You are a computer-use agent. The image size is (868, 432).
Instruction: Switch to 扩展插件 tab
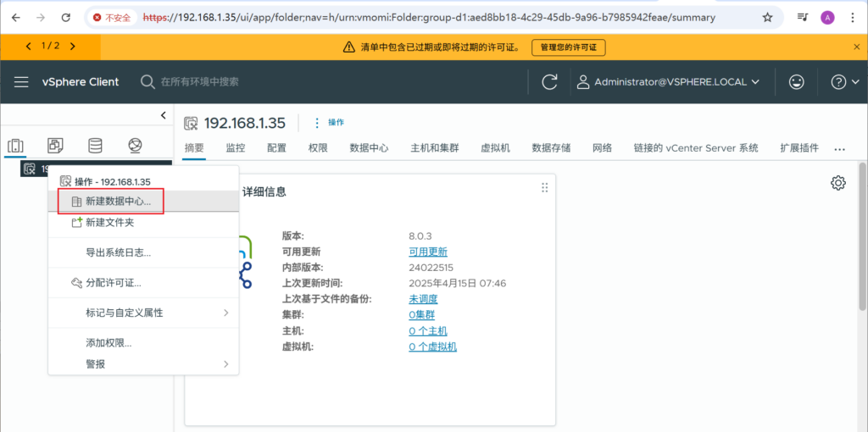click(799, 147)
